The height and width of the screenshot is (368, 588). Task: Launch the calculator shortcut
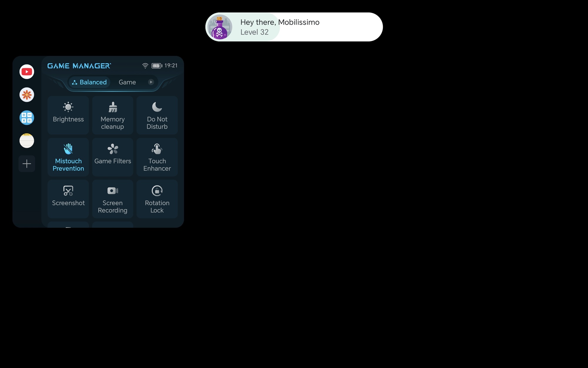click(x=27, y=118)
